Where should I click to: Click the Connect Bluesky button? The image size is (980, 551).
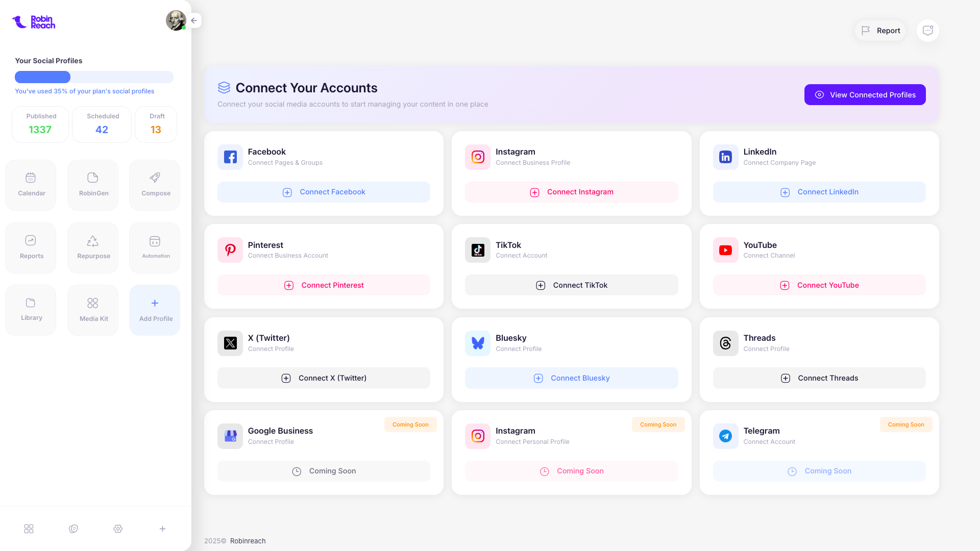click(x=571, y=378)
